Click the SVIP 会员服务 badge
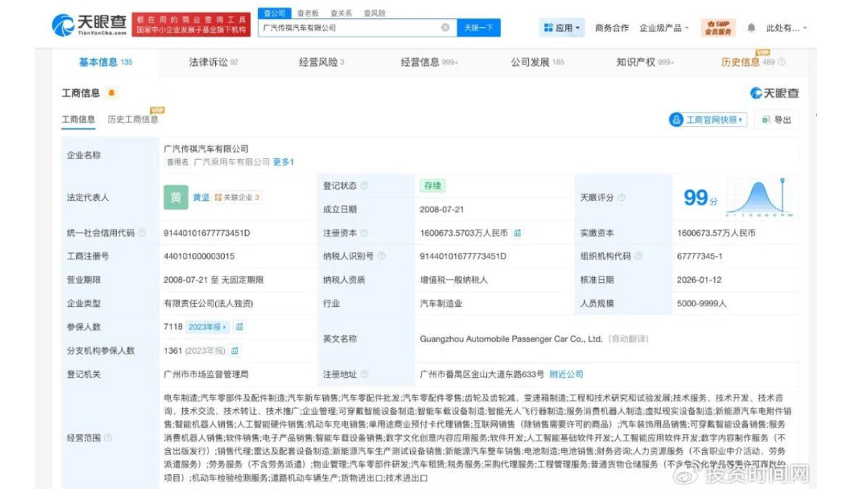 click(718, 27)
